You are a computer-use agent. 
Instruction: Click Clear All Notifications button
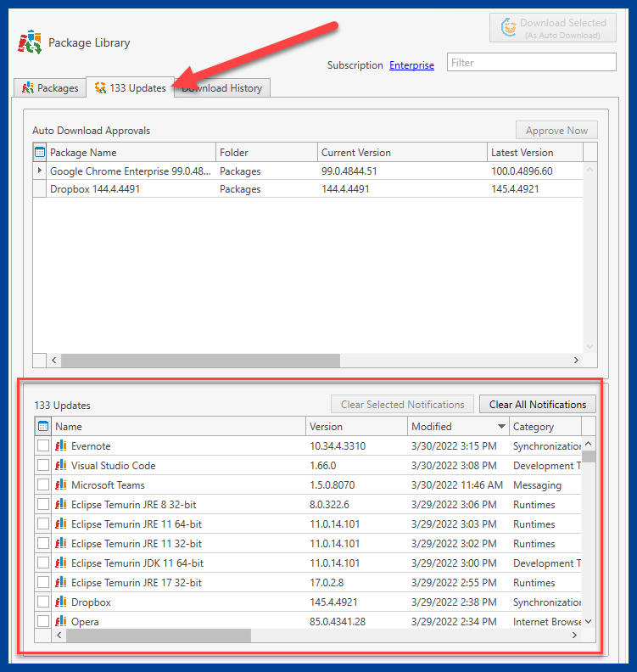(x=538, y=404)
